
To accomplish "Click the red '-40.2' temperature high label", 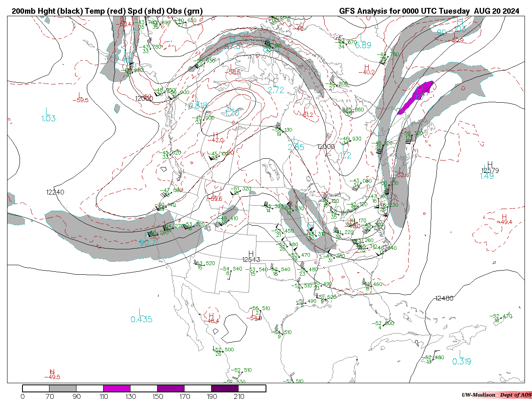I will (367, 72).
